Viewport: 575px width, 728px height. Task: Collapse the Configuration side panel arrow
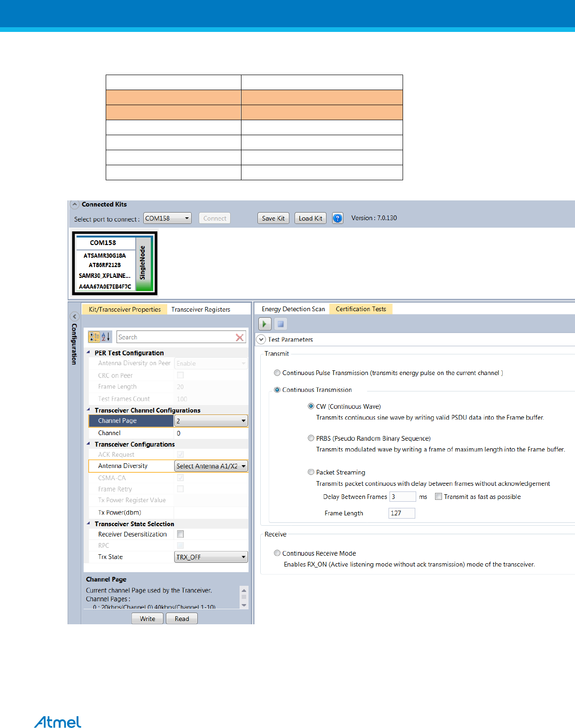(74, 316)
